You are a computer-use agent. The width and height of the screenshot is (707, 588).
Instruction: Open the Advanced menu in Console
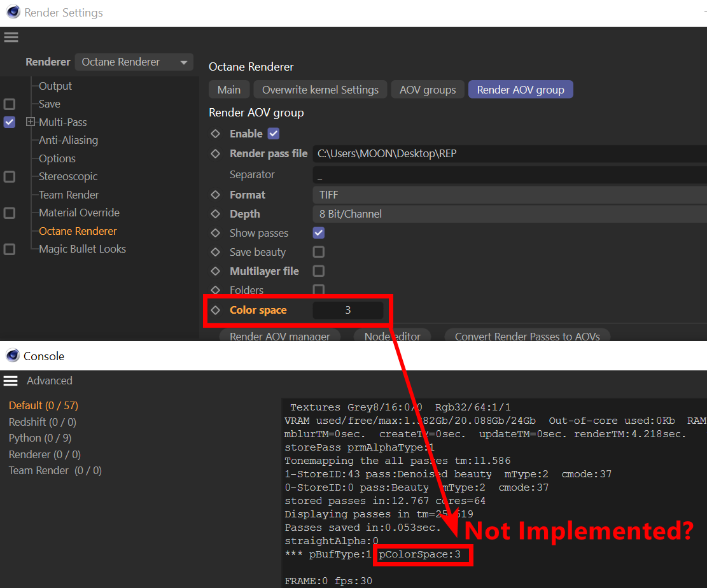(50, 381)
